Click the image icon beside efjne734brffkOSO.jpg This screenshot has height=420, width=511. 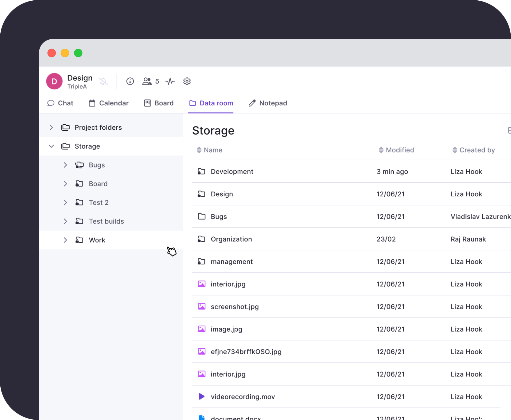coord(202,351)
